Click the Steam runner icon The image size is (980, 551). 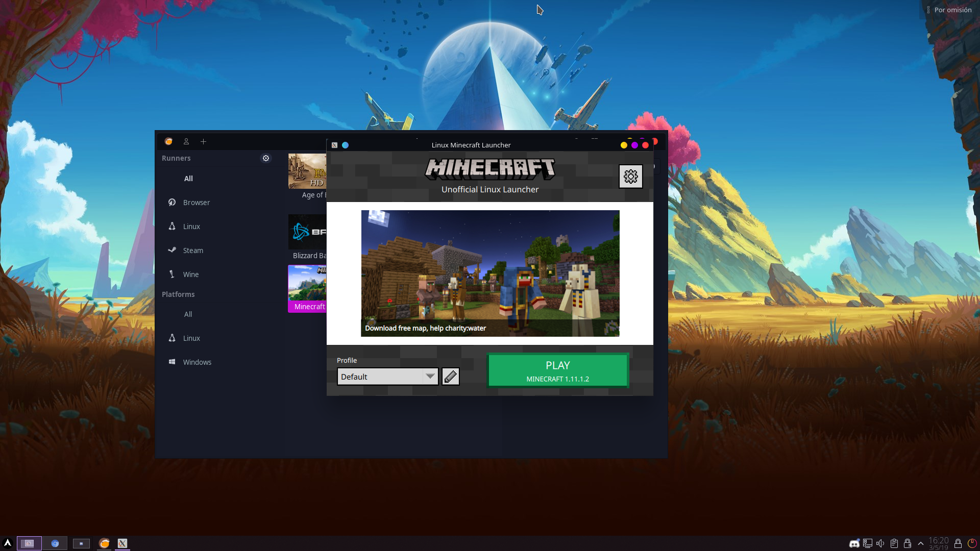point(173,249)
